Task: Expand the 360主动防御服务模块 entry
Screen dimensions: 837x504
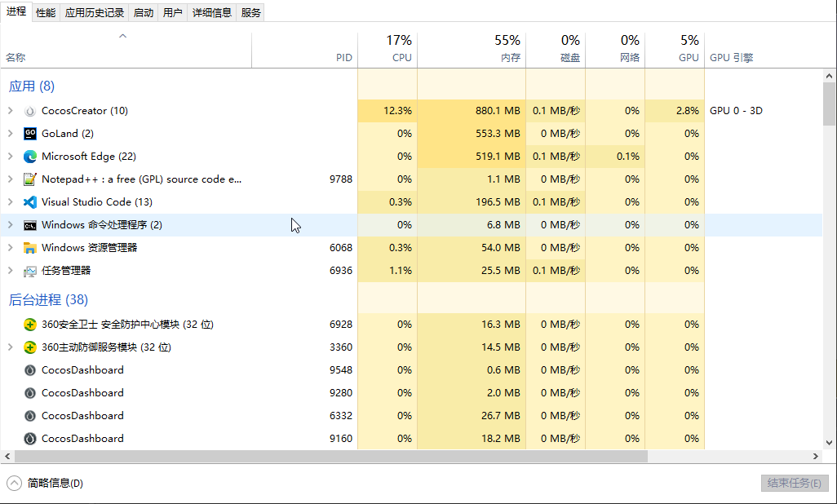Action: pos(11,347)
